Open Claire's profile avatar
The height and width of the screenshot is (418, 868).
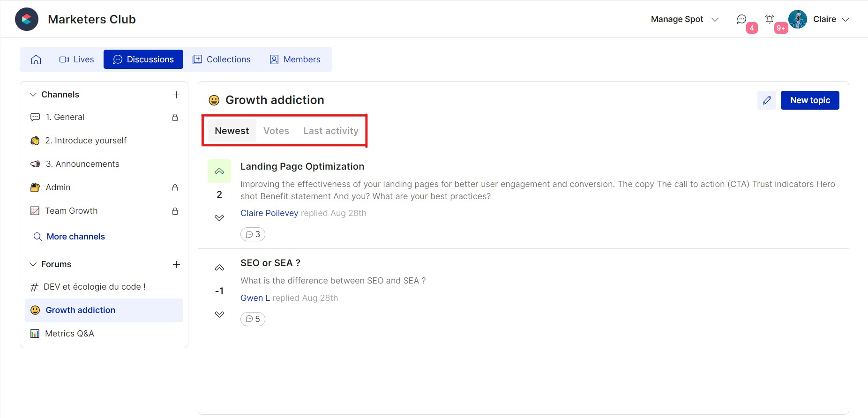[x=798, y=19]
